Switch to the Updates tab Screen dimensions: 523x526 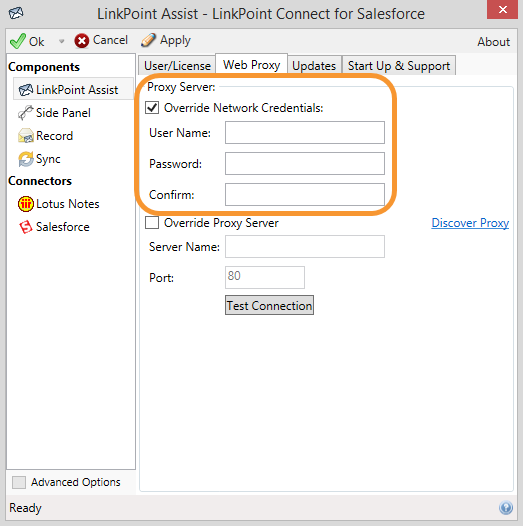coord(314,65)
